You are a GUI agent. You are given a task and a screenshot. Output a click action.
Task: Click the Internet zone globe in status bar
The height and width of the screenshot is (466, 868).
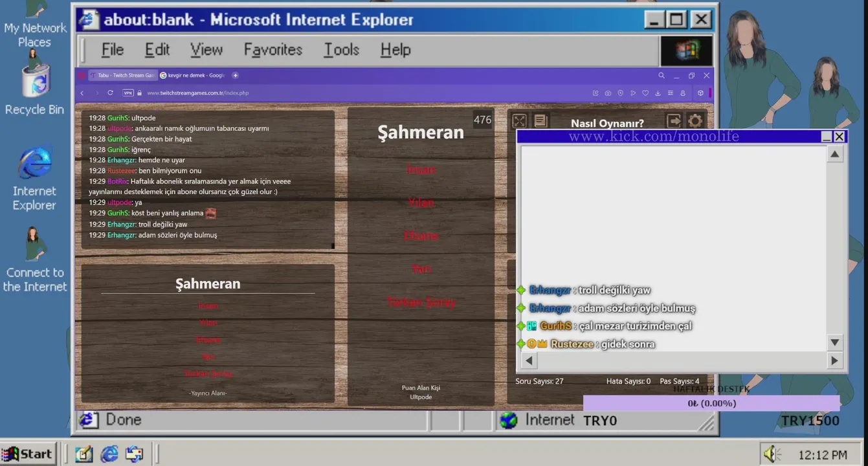pyautogui.click(x=509, y=420)
